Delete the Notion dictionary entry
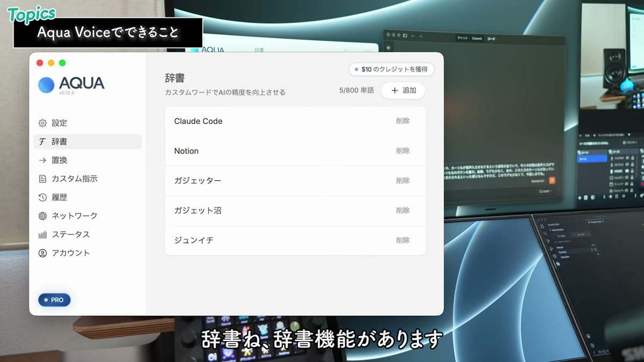644x362 pixels. (403, 151)
